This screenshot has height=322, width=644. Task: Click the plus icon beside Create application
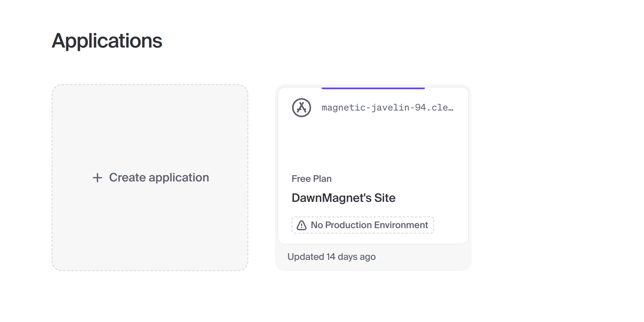click(x=97, y=178)
